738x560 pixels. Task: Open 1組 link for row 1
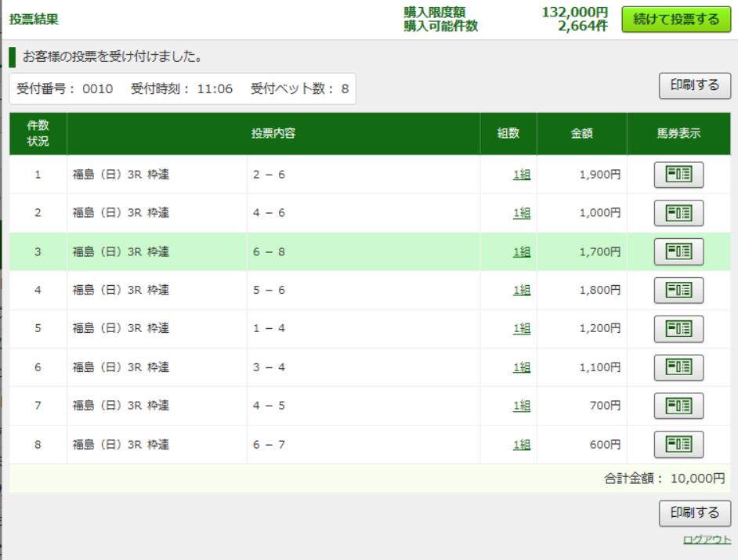click(x=522, y=175)
